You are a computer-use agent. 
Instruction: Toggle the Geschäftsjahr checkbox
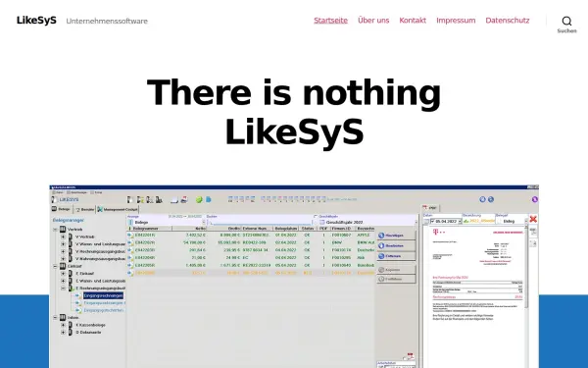point(316,217)
